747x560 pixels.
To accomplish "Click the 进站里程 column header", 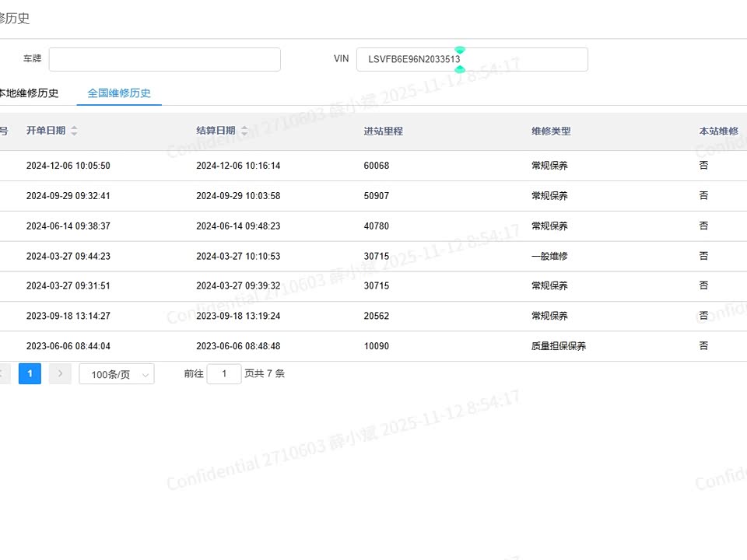I will coord(383,131).
